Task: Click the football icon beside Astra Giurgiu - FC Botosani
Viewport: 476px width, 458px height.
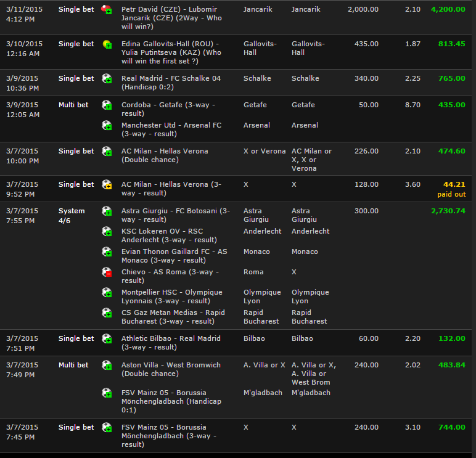Action: [107, 211]
